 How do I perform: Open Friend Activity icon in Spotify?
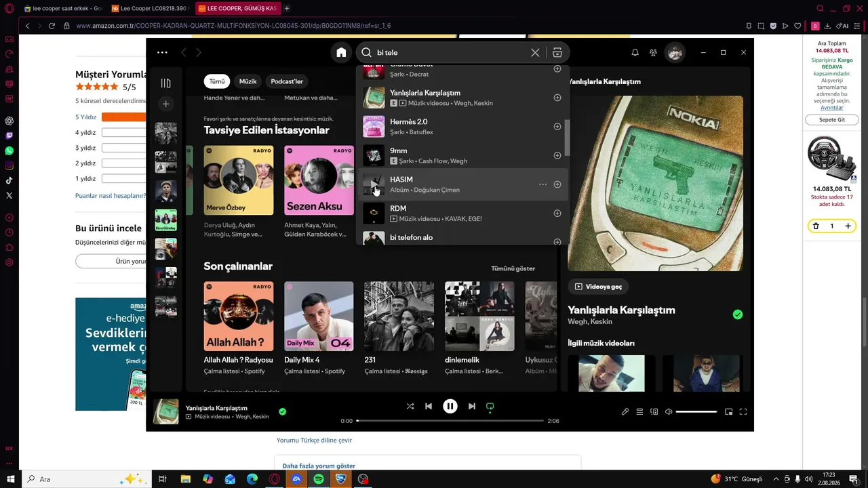tap(653, 52)
